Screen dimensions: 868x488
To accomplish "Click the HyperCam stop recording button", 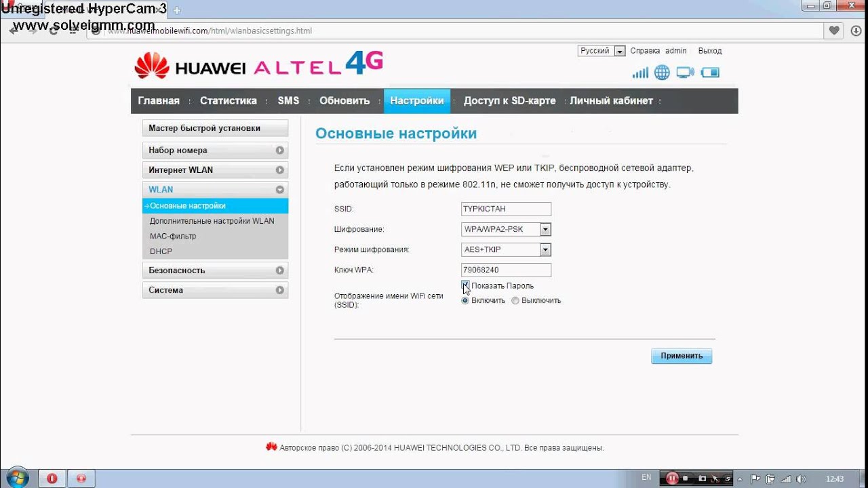I will click(686, 479).
